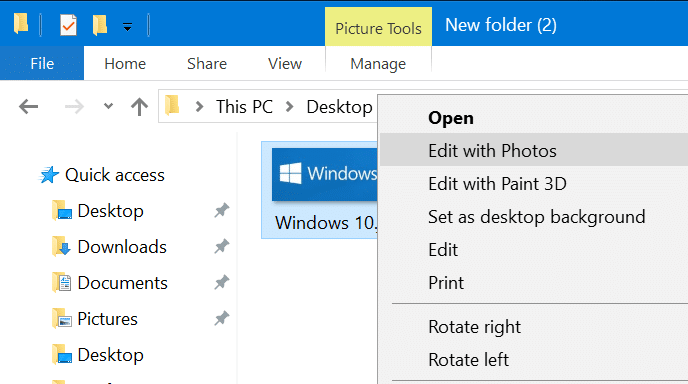Open pinned Desktop in Quick access
The width and height of the screenshot is (688, 384).
pyautogui.click(x=111, y=211)
